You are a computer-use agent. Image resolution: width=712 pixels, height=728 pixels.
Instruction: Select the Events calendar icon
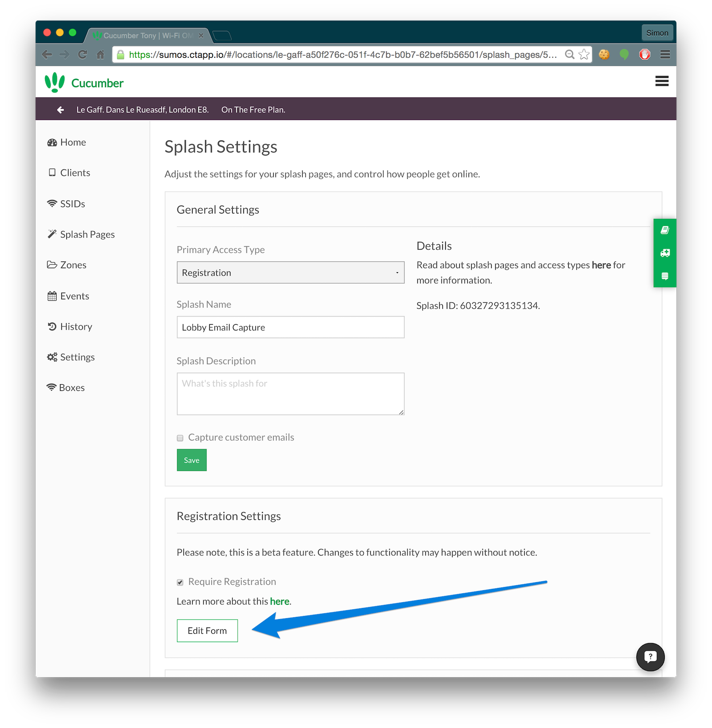pyautogui.click(x=52, y=296)
